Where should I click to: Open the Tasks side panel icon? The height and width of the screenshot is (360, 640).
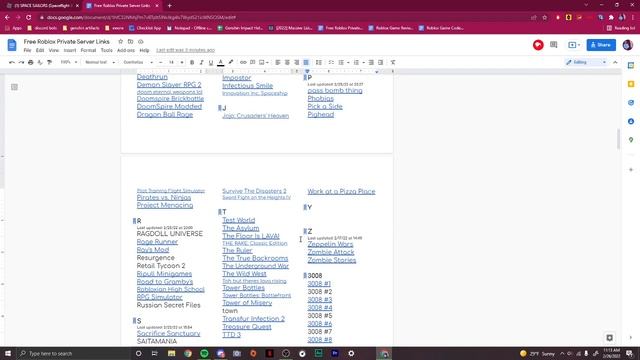(631, 103)
